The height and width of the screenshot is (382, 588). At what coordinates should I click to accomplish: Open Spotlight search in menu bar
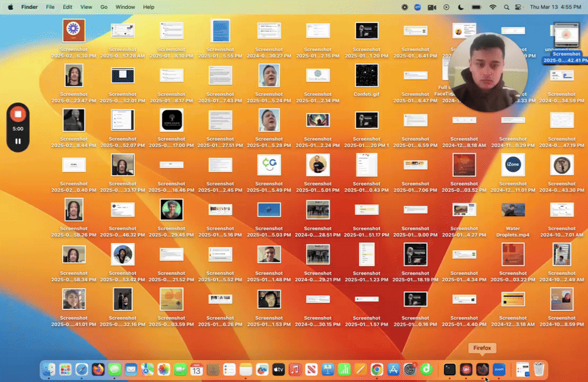click(x=506, y=7)
